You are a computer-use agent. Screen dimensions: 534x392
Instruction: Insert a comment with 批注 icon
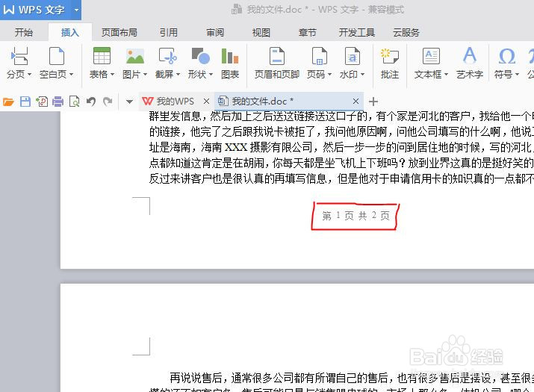pos(390,56)
